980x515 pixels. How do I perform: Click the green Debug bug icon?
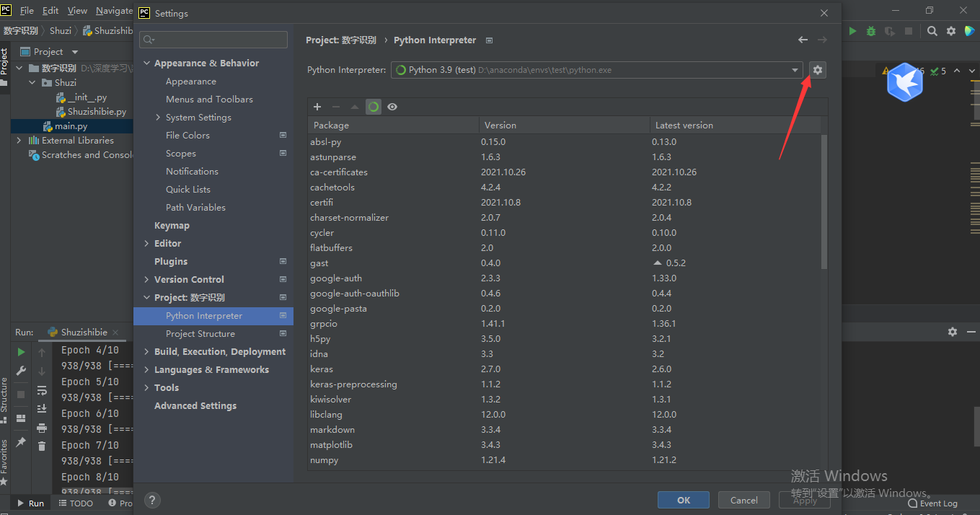(x=871, y=31)
